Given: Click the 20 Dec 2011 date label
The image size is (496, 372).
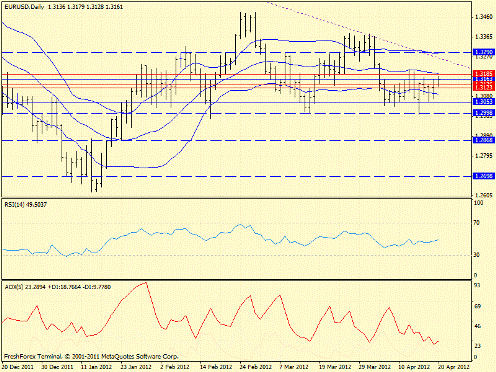Looking at the screenshot, I should tap(18, 367).
